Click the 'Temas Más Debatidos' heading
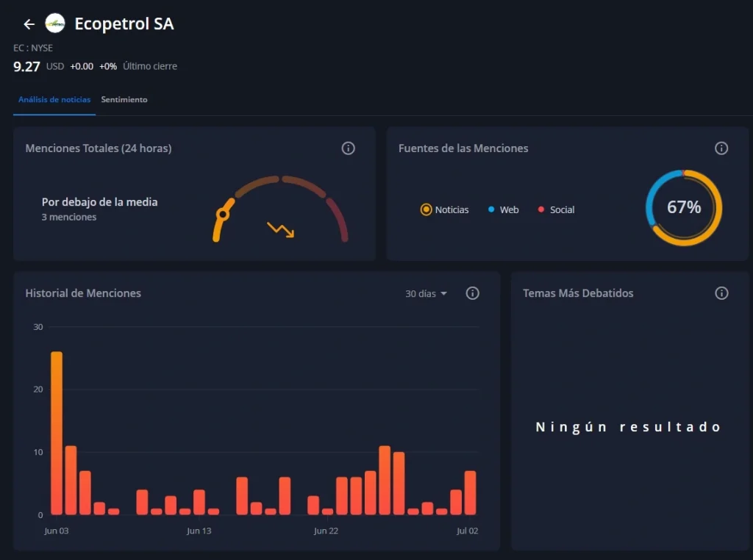753x560 pixels. tap(578, 293)
